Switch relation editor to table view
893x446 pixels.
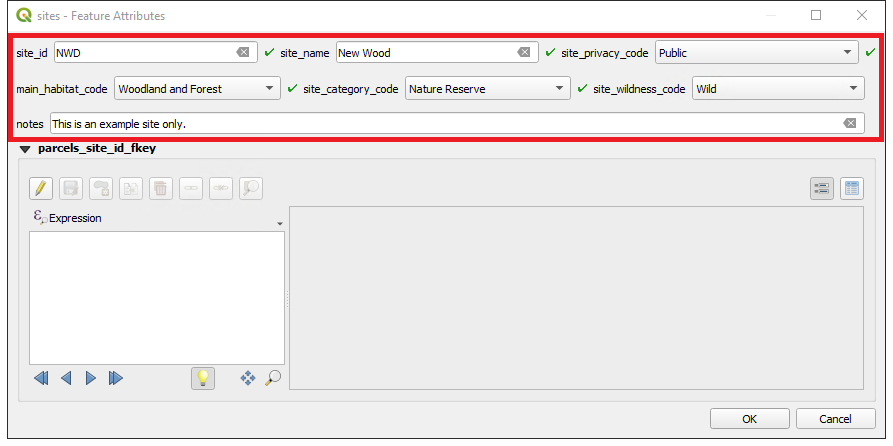pos(852,189)
